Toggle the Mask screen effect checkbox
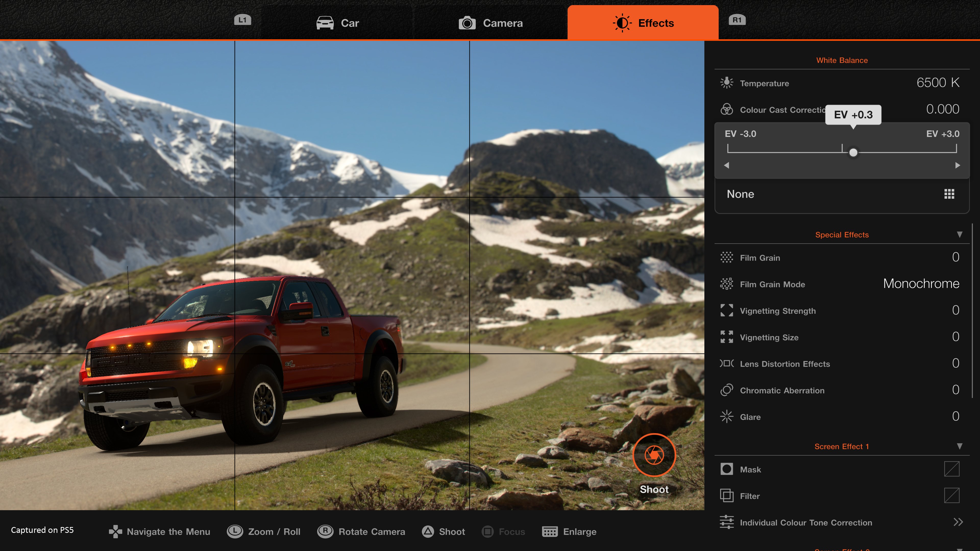The height and width of the screenshot is (551, 980). point(951,469)
